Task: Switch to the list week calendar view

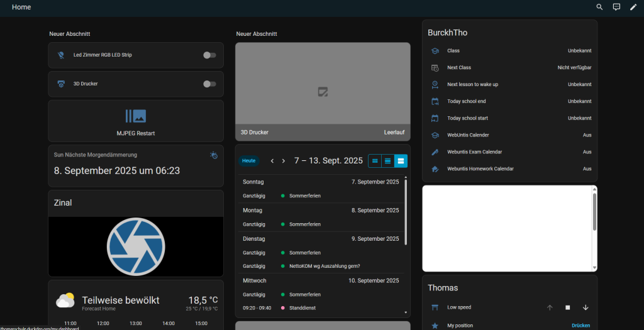Action: [x=388, y=161]
